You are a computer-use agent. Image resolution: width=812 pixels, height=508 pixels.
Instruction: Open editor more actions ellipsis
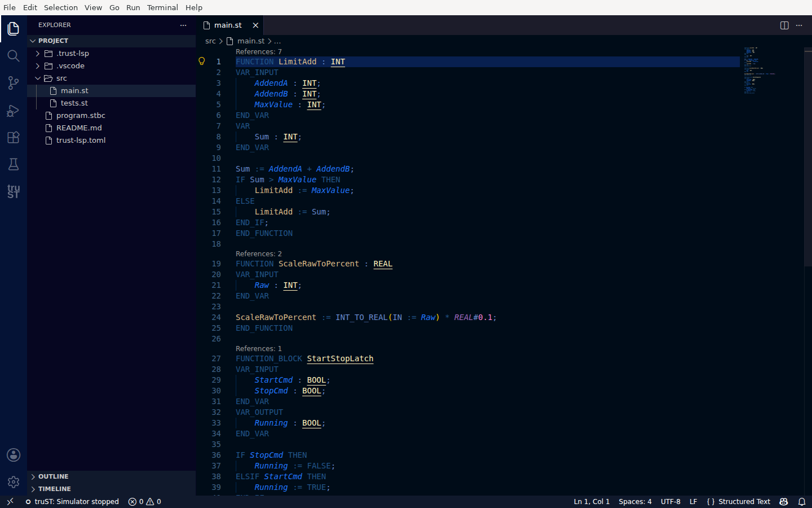(799, 25)
